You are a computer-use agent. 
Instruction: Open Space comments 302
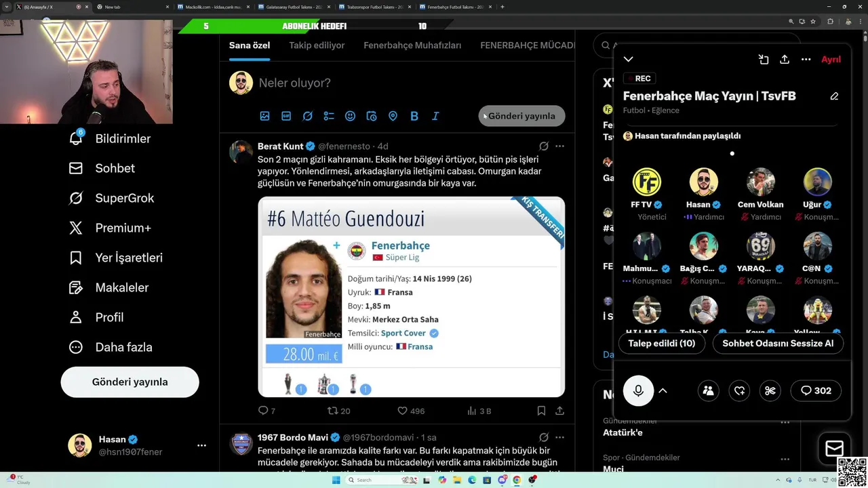816,390
